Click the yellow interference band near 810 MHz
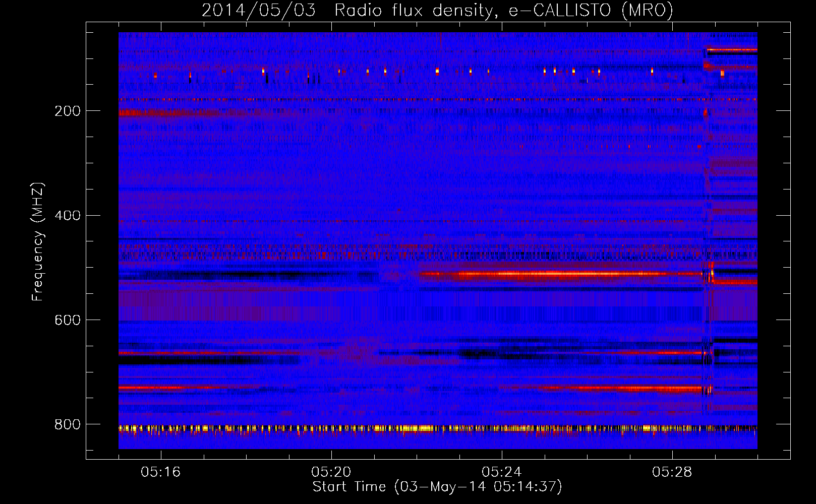This screenshot has height=504, width=816. pos(438,428)
